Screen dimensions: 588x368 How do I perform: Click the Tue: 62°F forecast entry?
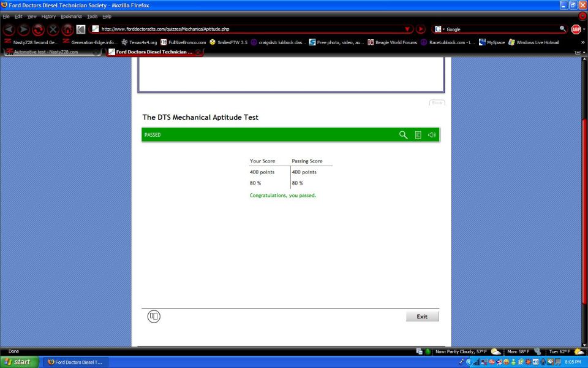[x=566, y=351]
